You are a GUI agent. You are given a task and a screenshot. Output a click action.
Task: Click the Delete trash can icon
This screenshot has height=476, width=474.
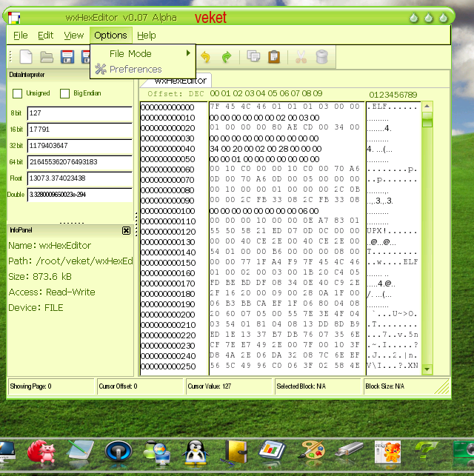322,57
